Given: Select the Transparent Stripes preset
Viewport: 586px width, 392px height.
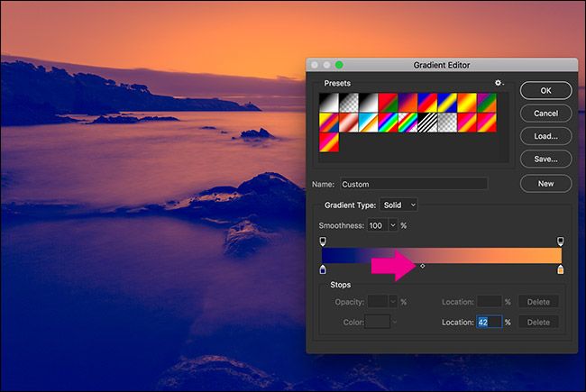Looking at the screenshot, I should 427,123.
